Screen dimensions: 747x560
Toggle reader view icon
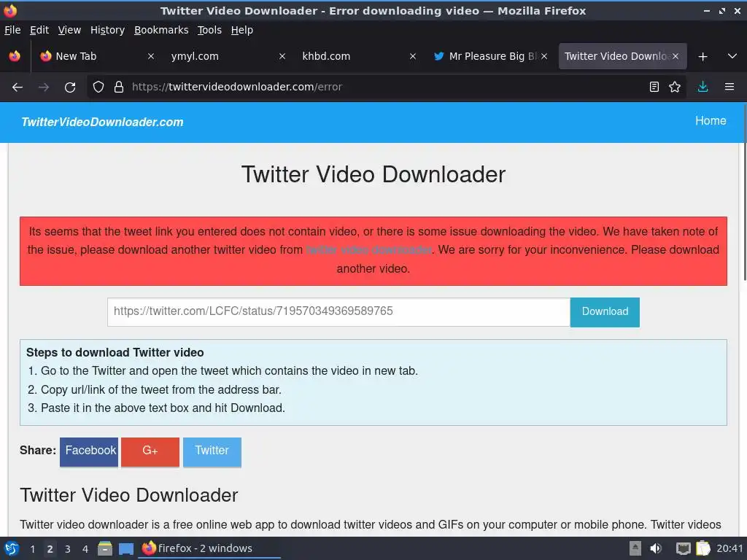[654, 87]
